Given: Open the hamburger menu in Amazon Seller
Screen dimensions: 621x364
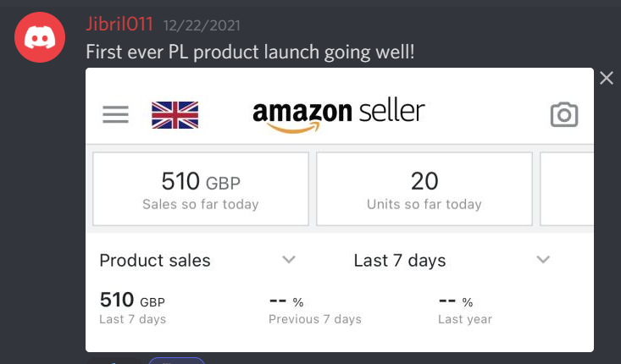Looking at the screenshot, I should tap(115, 114).
